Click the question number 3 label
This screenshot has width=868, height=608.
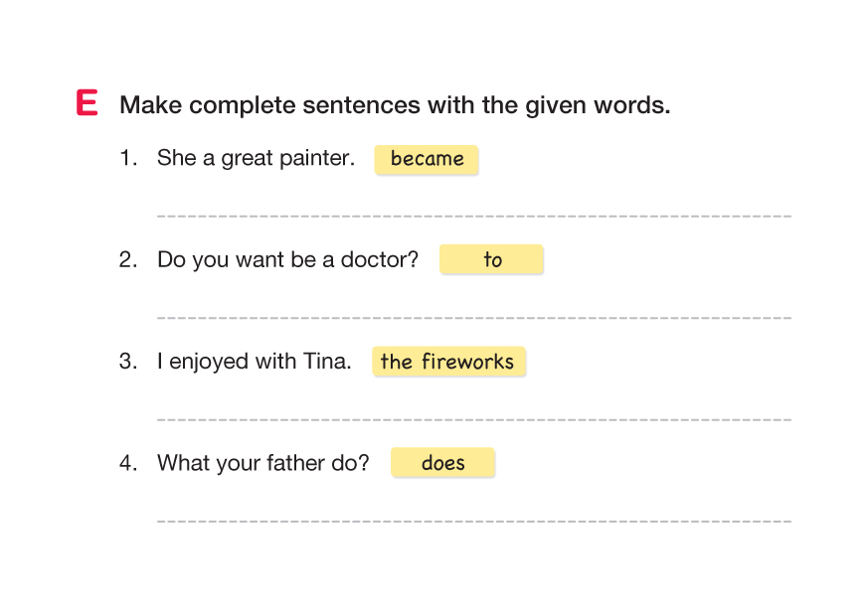click(127, 362)
